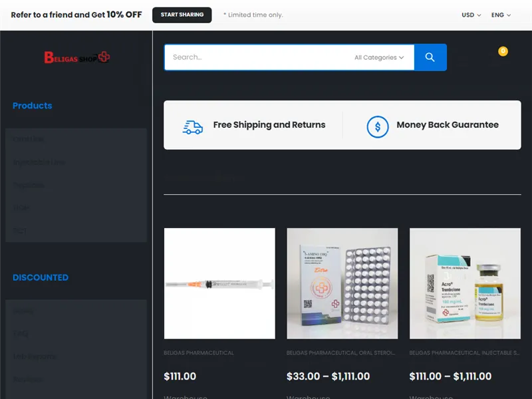The height and width of the screenshot is (399, 532).
Task: Click the $33.00 – $1,111.00 price range
Action: pyautogui.click(x=328, y=376)
